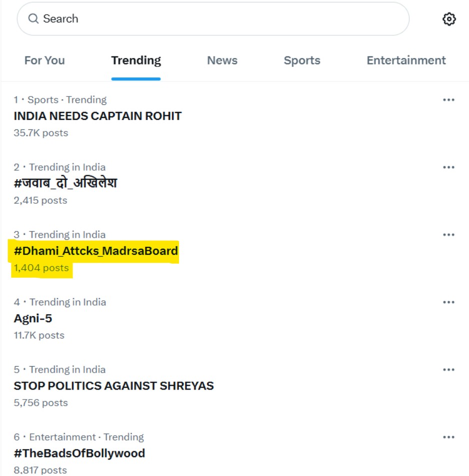Screen dimensions: 469x476
Task: Open the Sports tab
Action: [302, 60]
